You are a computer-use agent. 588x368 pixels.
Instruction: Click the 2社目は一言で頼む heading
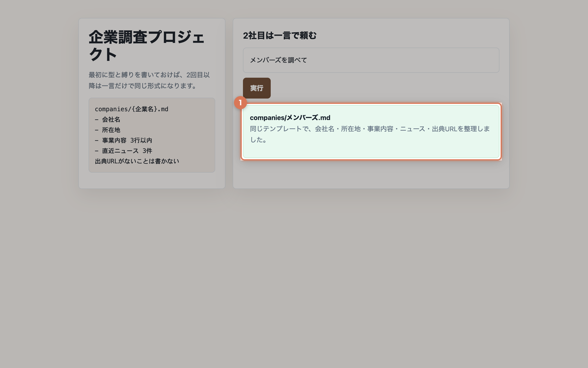click(x=280, y=36)
